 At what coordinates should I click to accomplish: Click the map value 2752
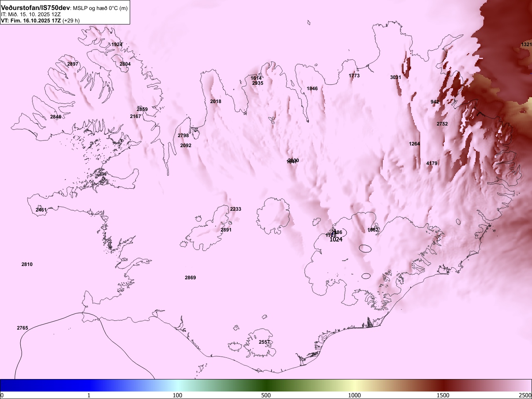(x=442, y=124)
